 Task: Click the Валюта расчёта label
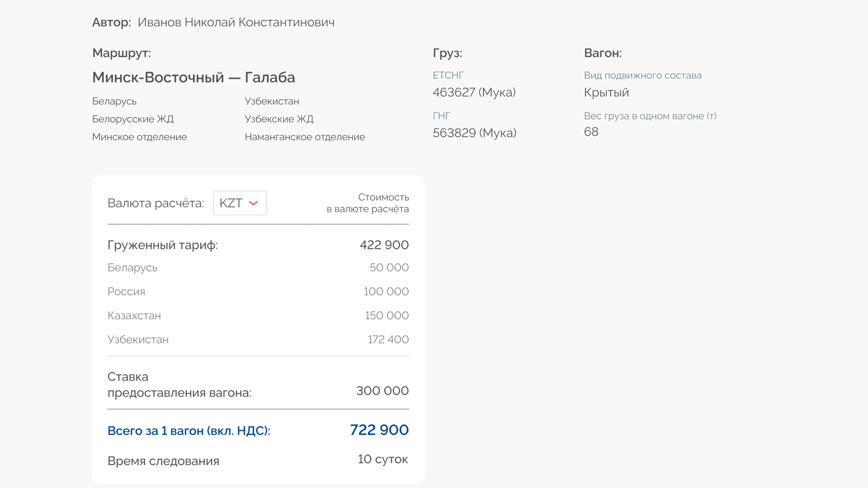click(156, 203)
